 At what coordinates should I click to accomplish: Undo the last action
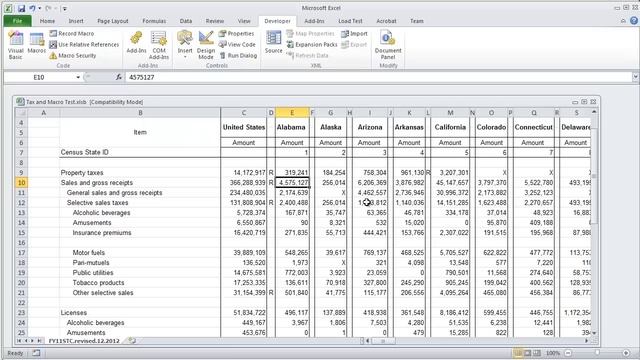pyautogui.click(x=32, y=8)
